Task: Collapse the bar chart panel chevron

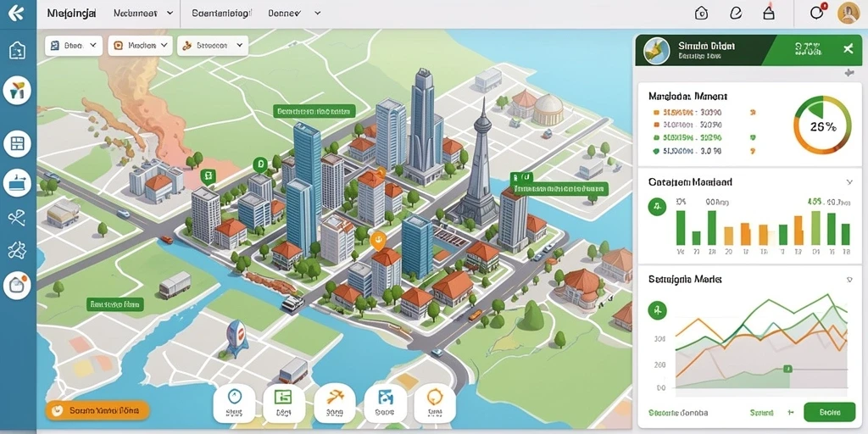Action: tap(849, 181)
